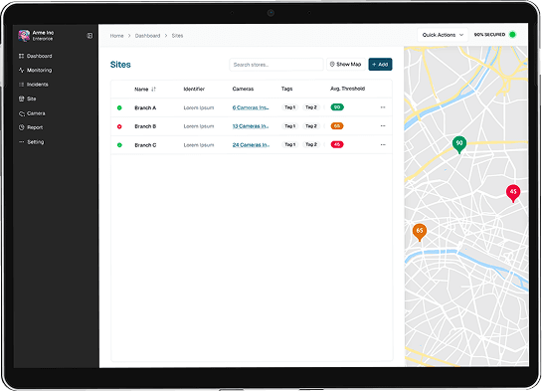Click the green secured status indicator
The image size is (542, 392).
[512, 35]
